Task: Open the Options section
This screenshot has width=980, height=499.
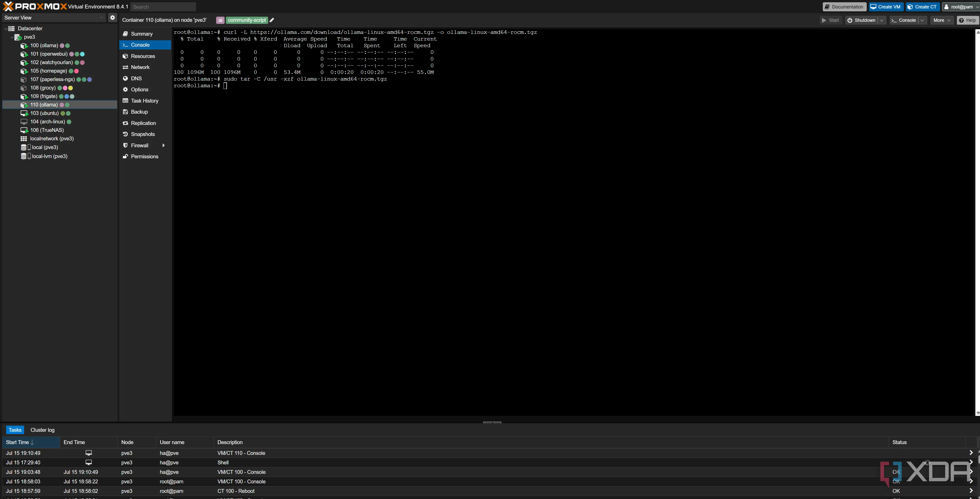Action: coord(139,90)
